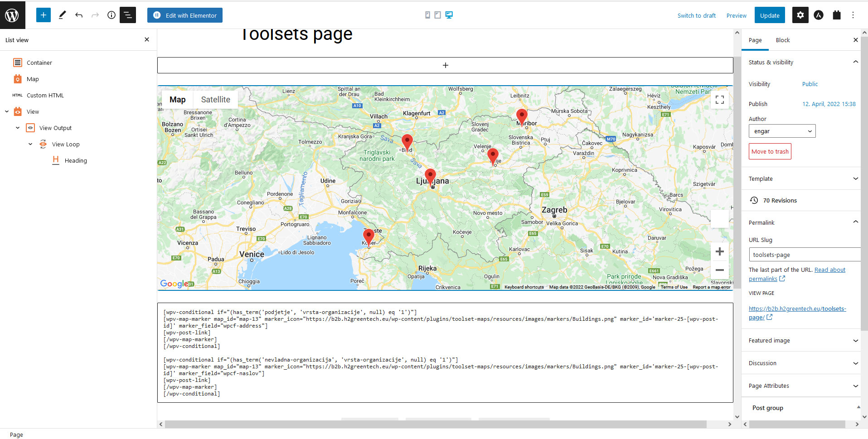Toggle fullscreen view on the map
The image size is (868, 439).
720,100
